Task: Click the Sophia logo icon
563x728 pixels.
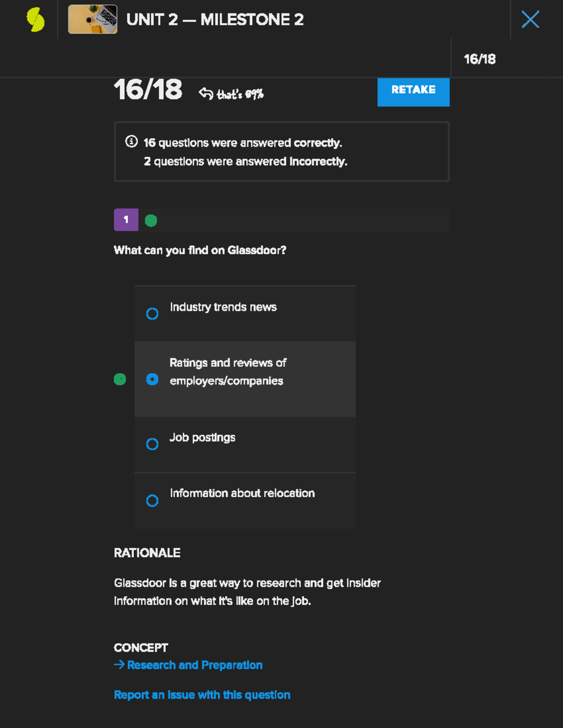Action: point(35,20)
